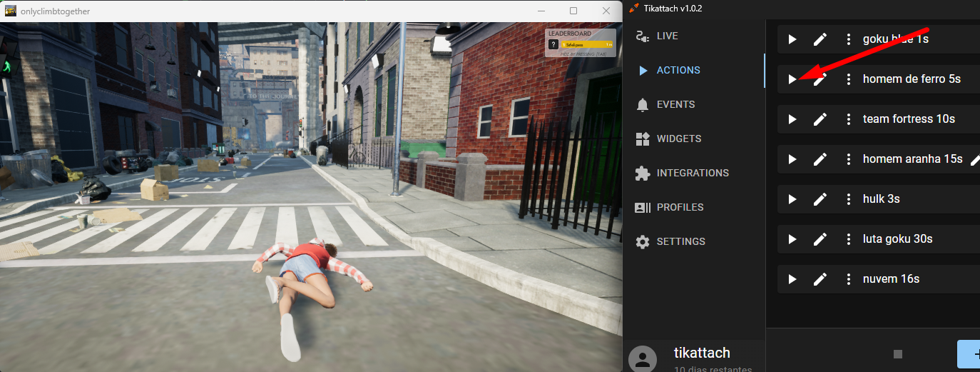980x372 pixels.
Task: Click the Tikattach v1.0.2 title bar logo
Action: click(x=634, y=8)
